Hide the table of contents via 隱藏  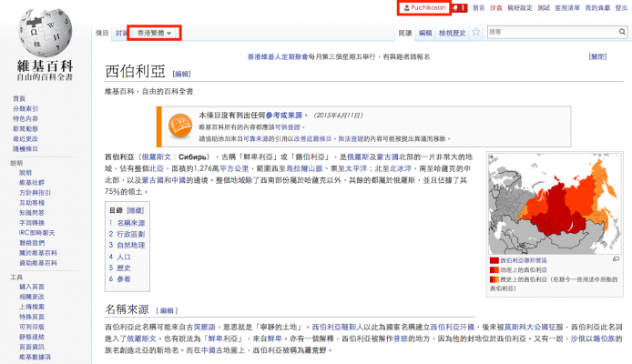(134, 210)
